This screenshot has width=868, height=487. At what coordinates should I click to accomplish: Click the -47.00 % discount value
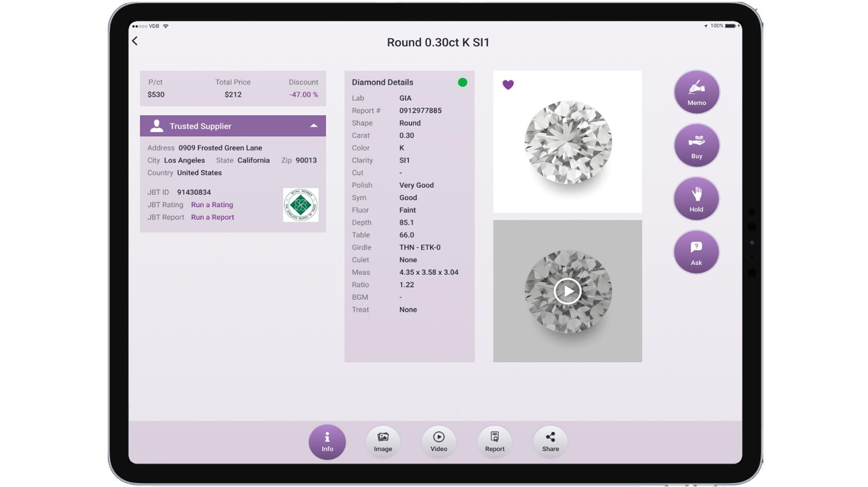(303, 95)
